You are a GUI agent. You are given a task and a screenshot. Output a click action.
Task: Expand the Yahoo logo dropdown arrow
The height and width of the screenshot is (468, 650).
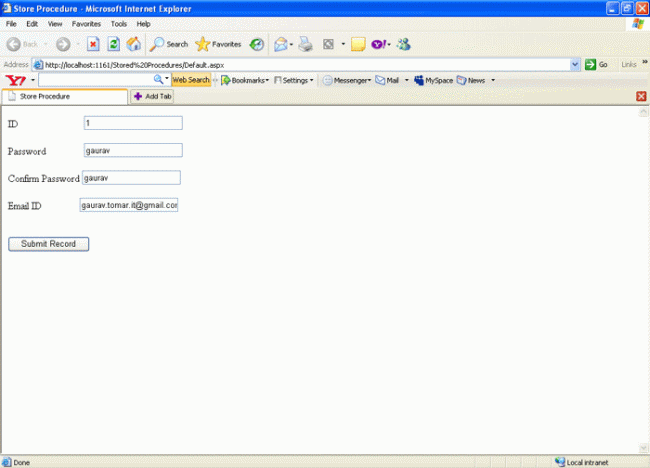coord(33,80)
